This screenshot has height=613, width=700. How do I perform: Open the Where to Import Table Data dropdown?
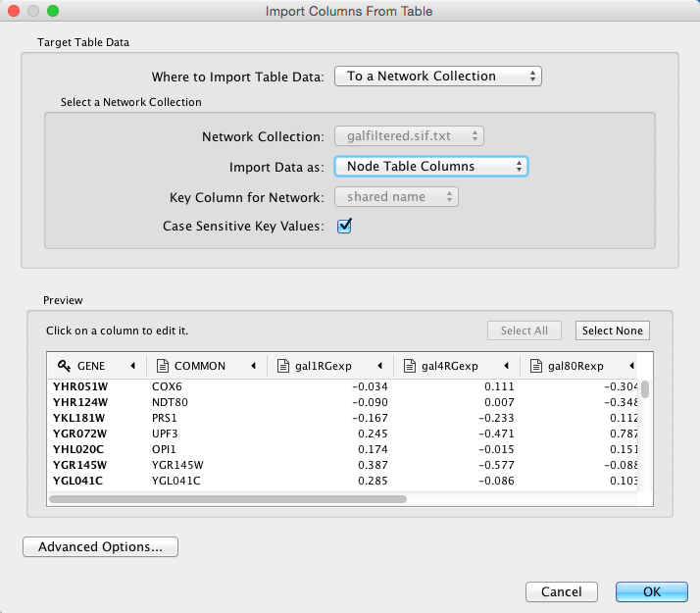(437, 77)
